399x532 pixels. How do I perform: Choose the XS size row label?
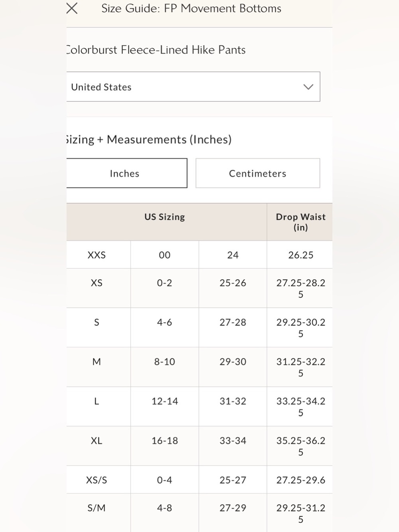(x=97, y=283)
